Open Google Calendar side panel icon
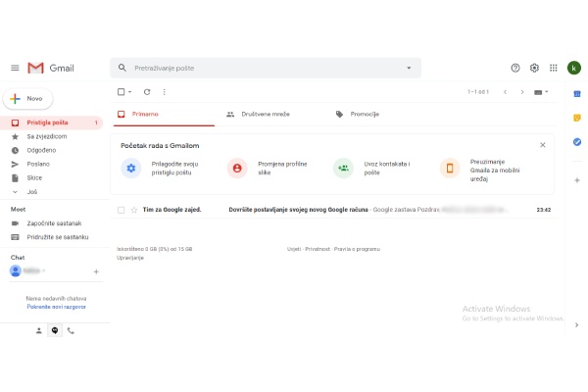588x392 pixels. click(577, 94)
